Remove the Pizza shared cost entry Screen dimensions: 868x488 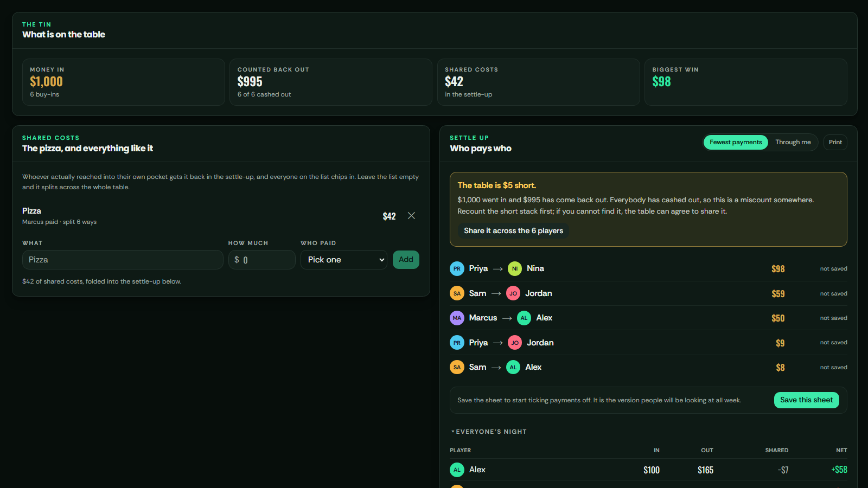click(x=411, y=216)
